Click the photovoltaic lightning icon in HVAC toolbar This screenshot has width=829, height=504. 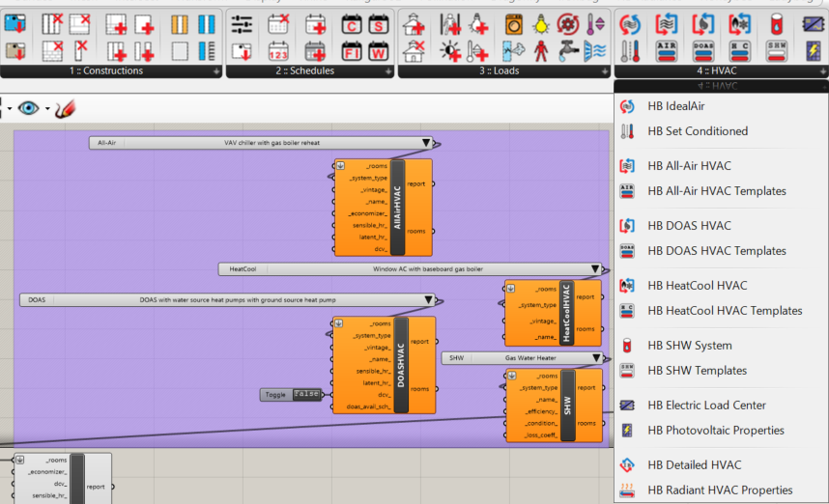[x=814, y=51]
